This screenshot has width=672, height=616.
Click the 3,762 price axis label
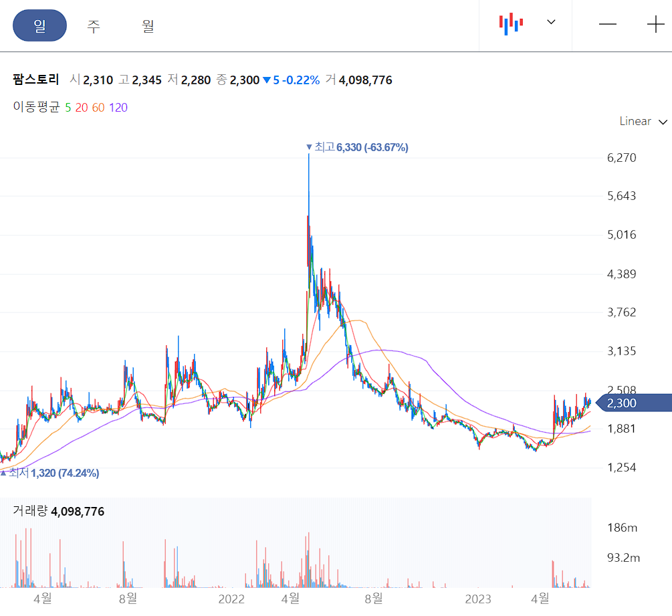tap(621, 312)
